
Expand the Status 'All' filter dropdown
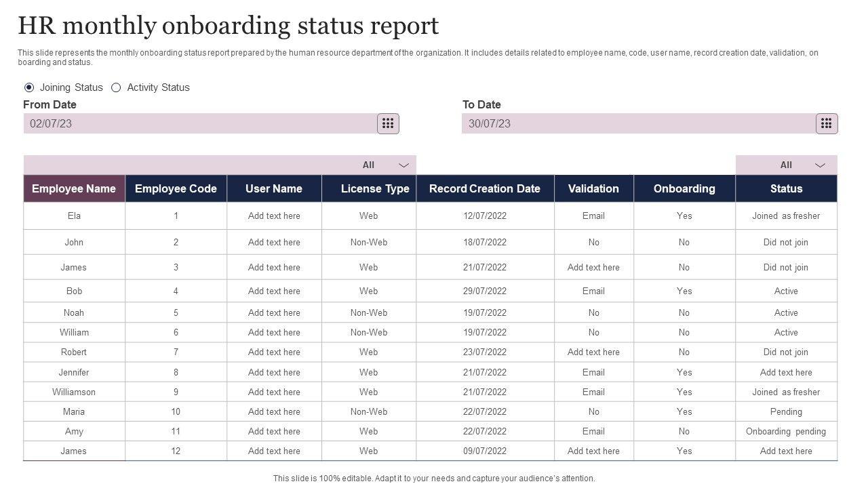[820, 165]
